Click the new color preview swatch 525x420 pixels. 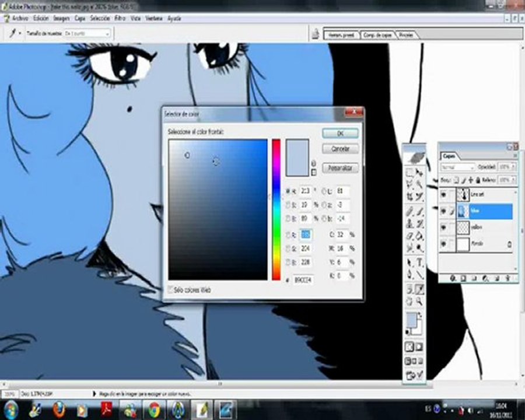297,148
